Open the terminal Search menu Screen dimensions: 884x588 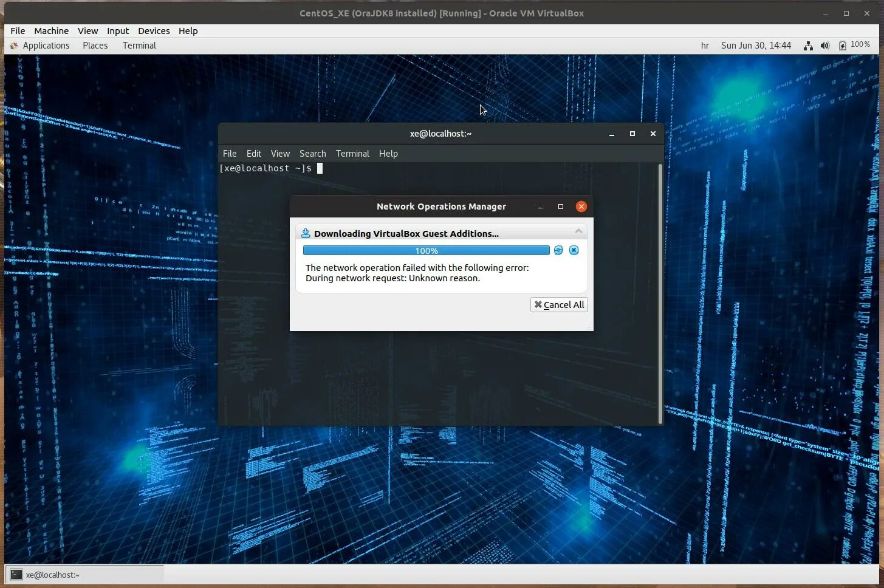click(x=313, y=154)
